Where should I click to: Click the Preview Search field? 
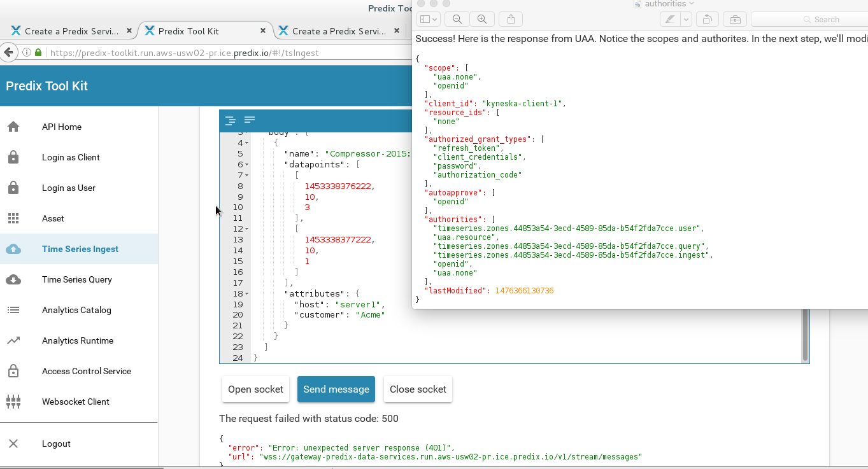click(809, 19)
